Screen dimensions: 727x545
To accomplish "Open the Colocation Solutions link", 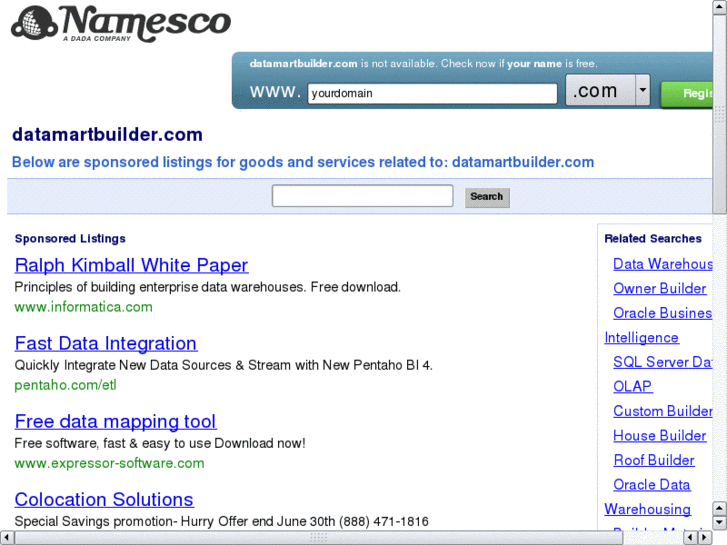I will (x=104, y=500).
